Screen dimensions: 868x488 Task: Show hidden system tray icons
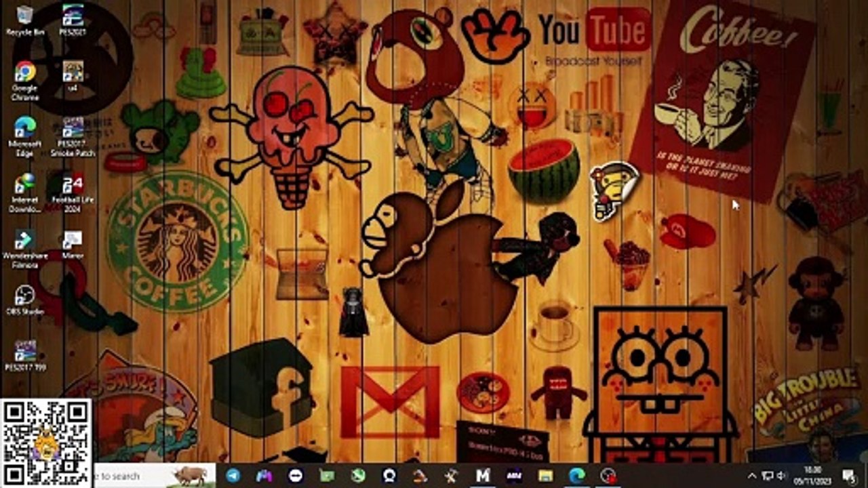tap(751, 476)
